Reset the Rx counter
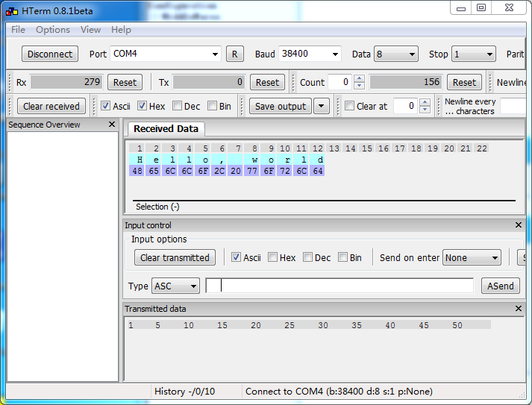The image size is (532, 405). click(x=125, y=83)
